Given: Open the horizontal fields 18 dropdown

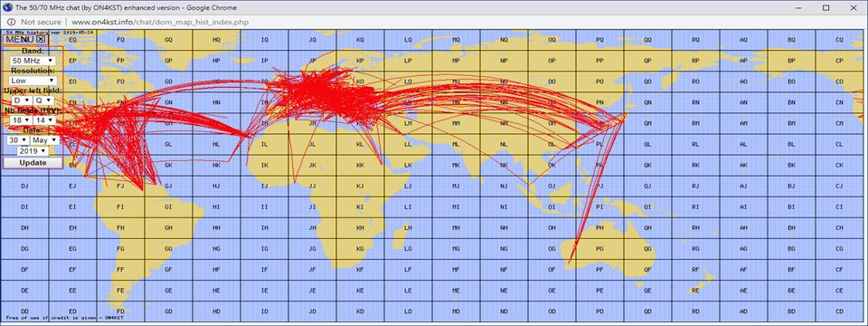Looking at the screenshot, I should (x=20, y=120).
